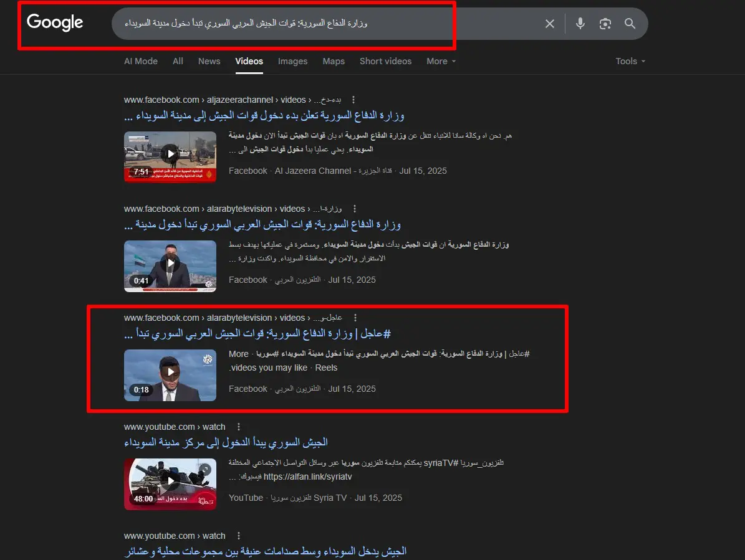Expand the More dropdown
Viewport: 745px width, 560px height.
click(441, 61)
